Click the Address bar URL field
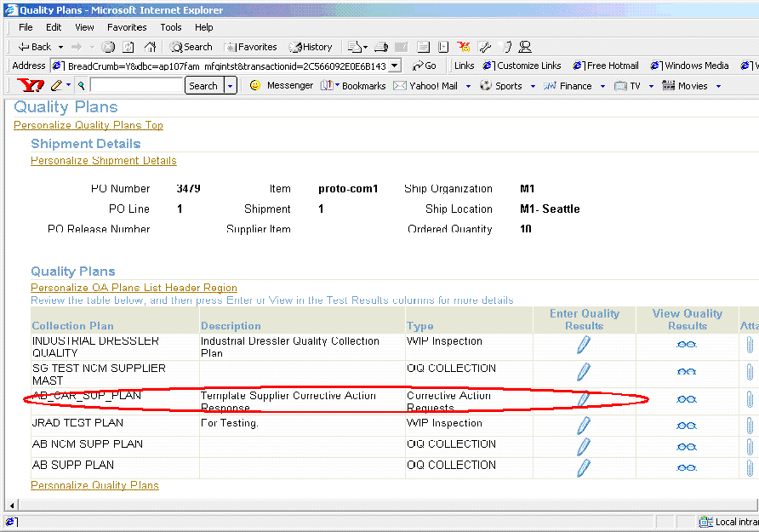This screenshot has height=532, width=759. 220,66
